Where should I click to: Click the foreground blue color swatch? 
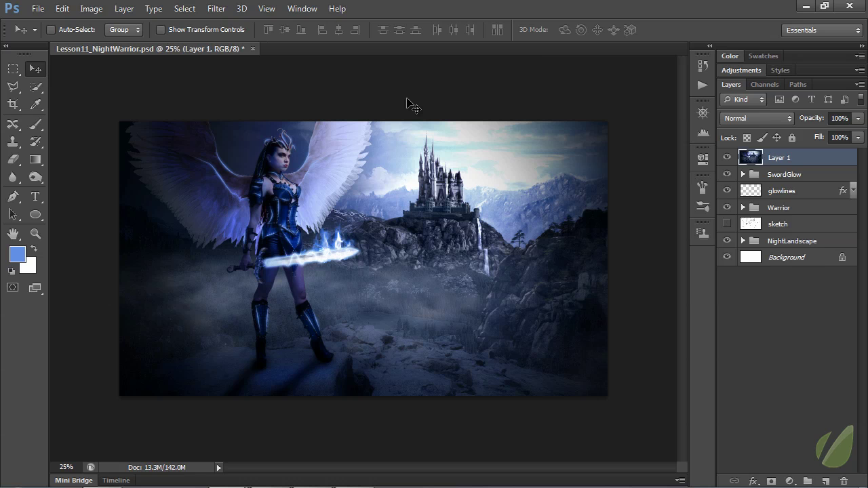click(17, 254)
